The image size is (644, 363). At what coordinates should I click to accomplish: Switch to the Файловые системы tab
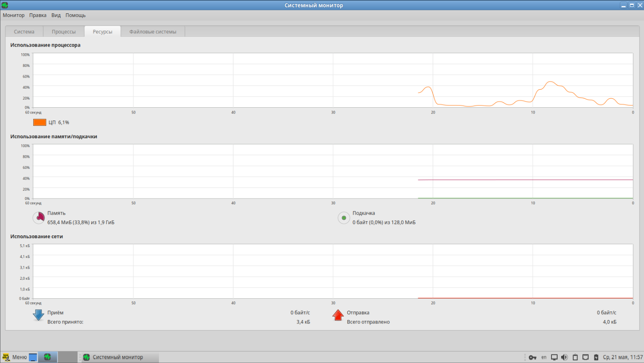coord(153,31)
